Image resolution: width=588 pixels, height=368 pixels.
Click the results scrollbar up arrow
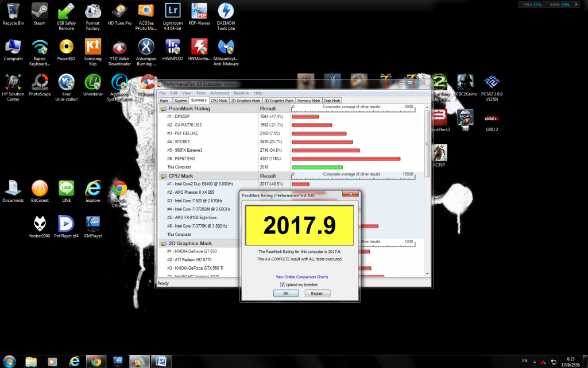pyautogui.click(x=427, y=108)
